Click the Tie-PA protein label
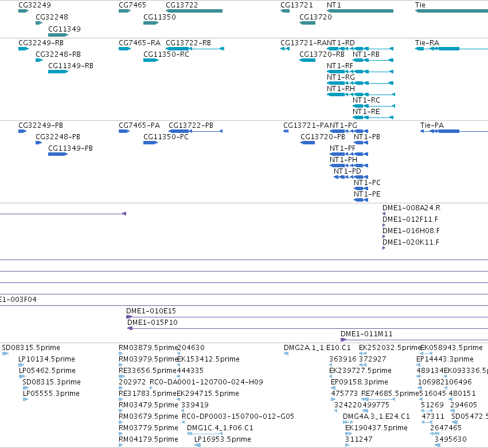The width and height of the screenshot is (488, 448). click(432, 125)
